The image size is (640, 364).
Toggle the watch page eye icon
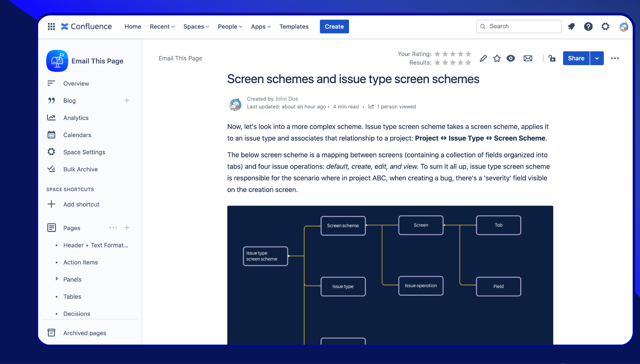[511, 58]
